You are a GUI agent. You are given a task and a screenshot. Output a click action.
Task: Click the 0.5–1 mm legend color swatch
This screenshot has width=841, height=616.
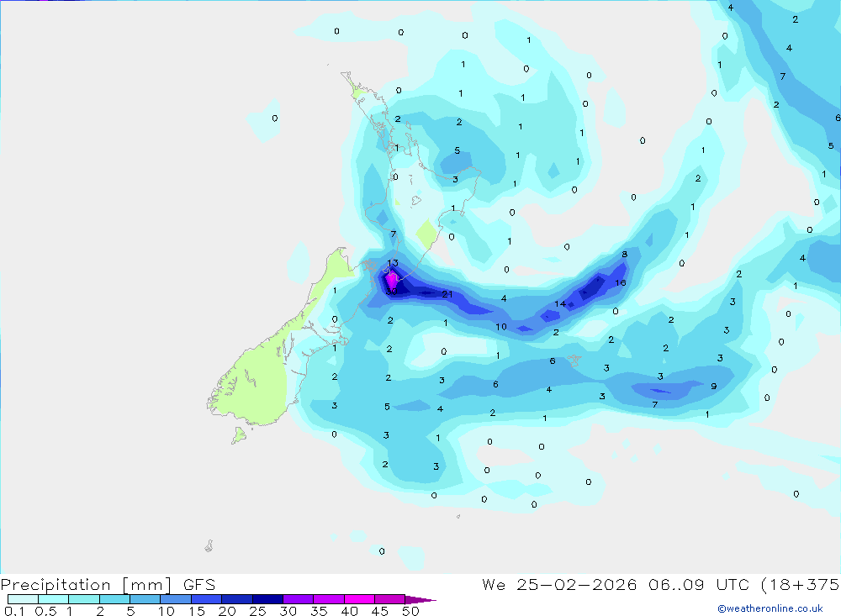tap(54, 599)
